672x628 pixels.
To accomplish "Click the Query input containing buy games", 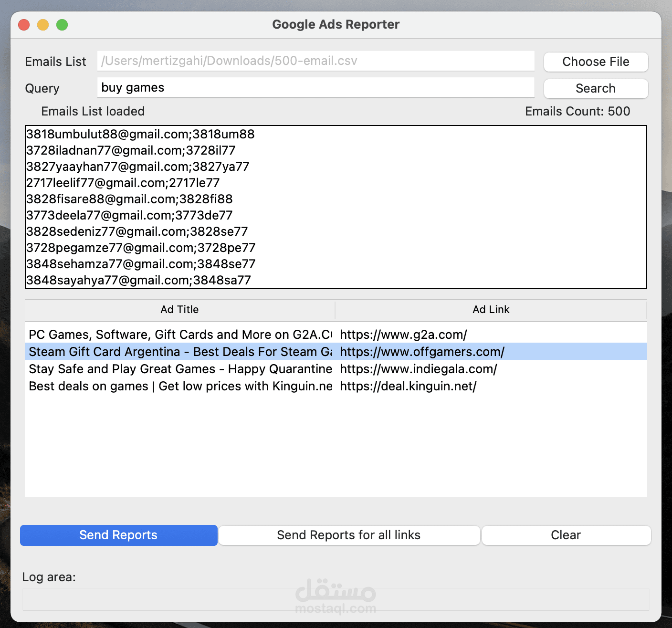I will click(x=315, y=87).
